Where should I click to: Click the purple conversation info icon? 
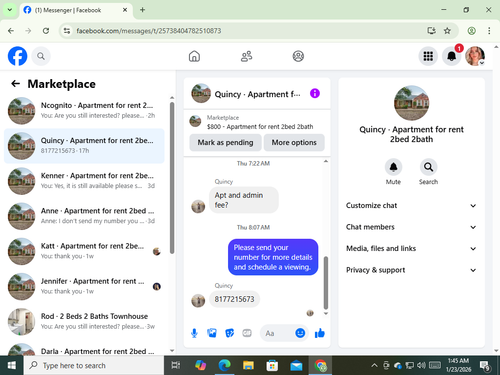click(x=315, y=93)
